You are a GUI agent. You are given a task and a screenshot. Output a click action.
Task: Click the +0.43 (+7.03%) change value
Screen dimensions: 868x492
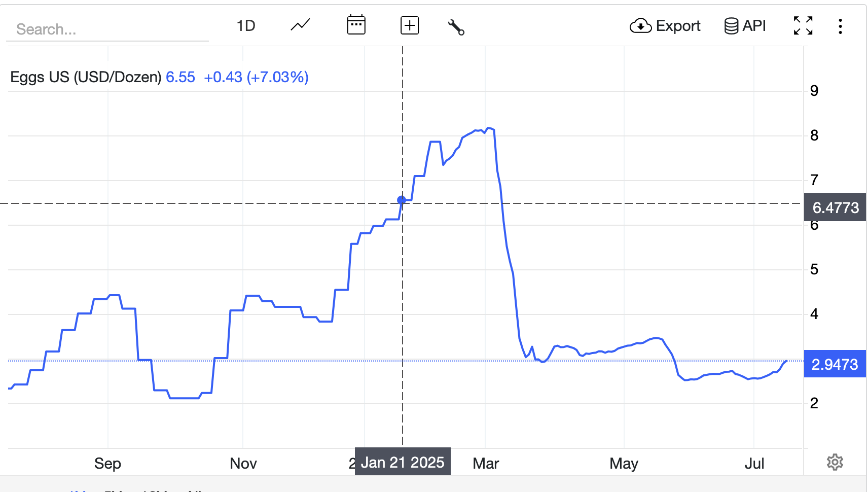(256, 77)
